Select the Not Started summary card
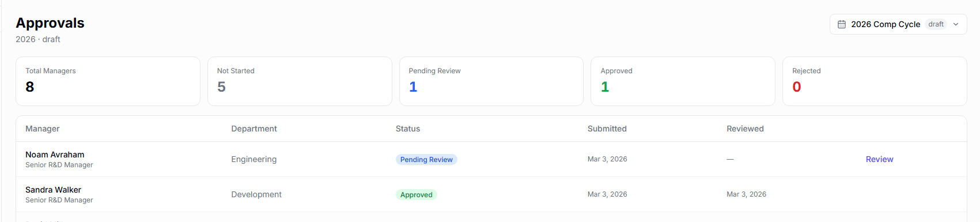Viewport: 980px width, 222px height. pyautogui.click(x=300, y=81)
